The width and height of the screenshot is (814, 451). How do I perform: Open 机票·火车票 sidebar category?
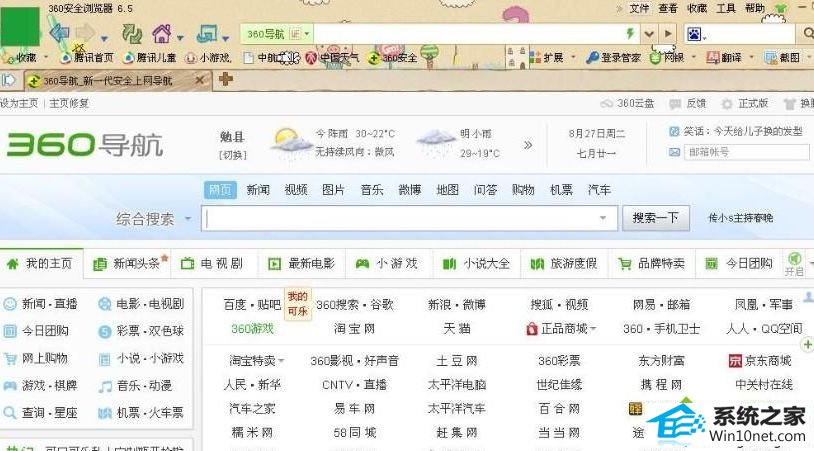tap(141, 413)
